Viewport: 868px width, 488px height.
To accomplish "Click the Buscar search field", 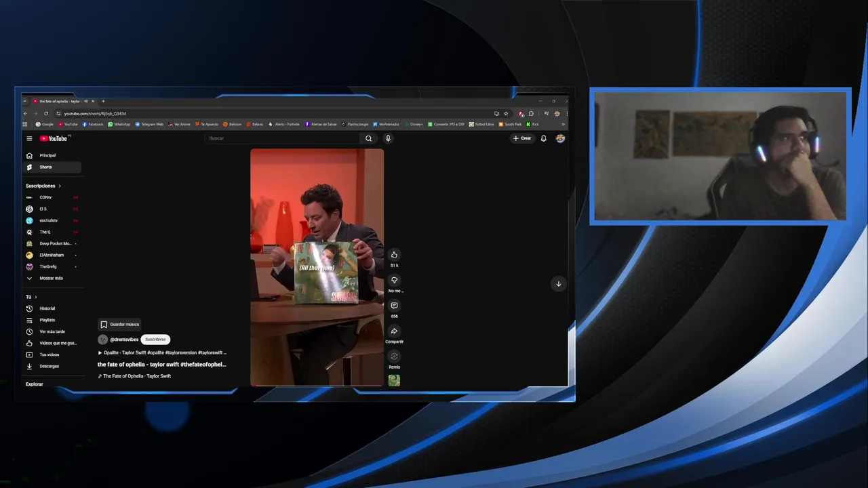I will [283, 138].
